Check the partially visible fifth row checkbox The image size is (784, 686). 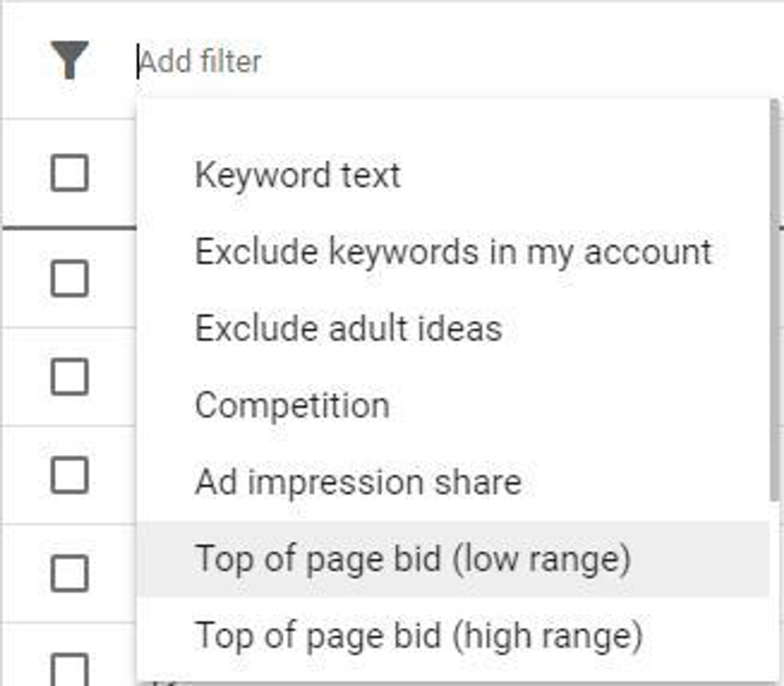pos(70,670)
